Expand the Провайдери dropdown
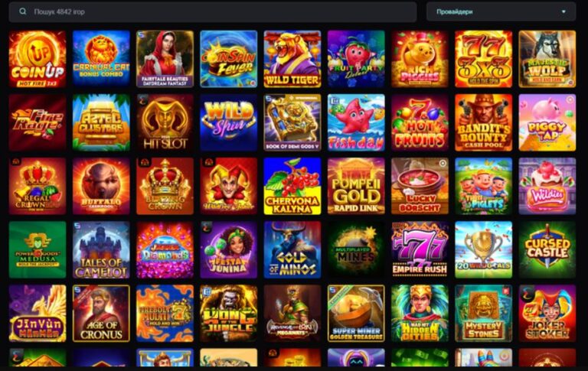This screenshot has width=588, height=371. coord(501,11)
